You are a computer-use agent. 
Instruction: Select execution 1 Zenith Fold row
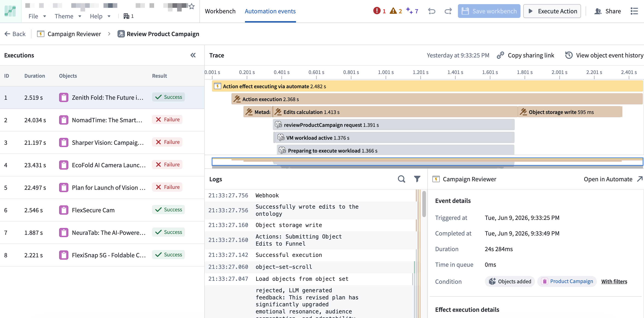click(x=102, y=97)
